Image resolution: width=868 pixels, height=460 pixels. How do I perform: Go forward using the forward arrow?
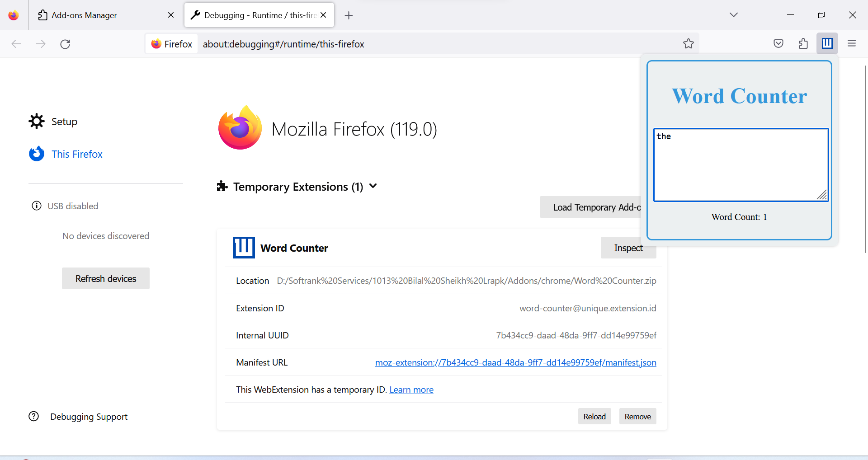click(x=41, y=44)
